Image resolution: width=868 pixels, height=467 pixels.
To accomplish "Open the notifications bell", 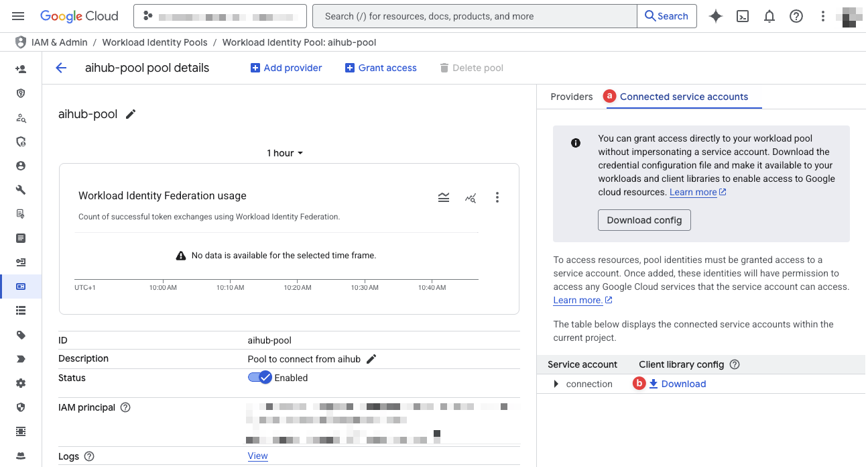I will click(769, 15).
